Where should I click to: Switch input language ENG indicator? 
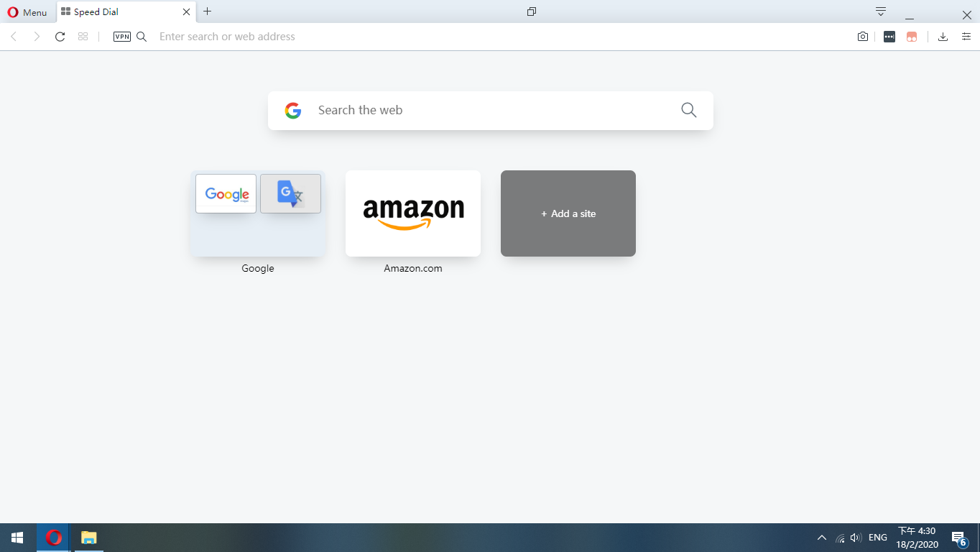[878, 538]
